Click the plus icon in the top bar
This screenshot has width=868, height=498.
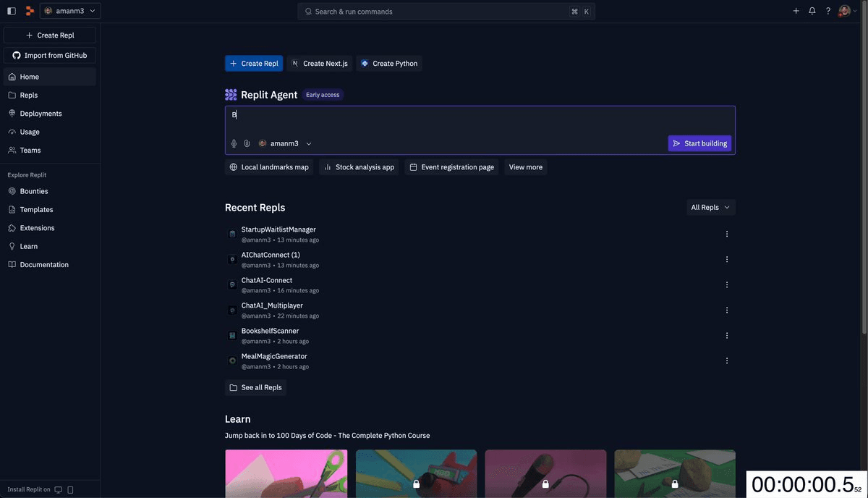tap(795, 10)
